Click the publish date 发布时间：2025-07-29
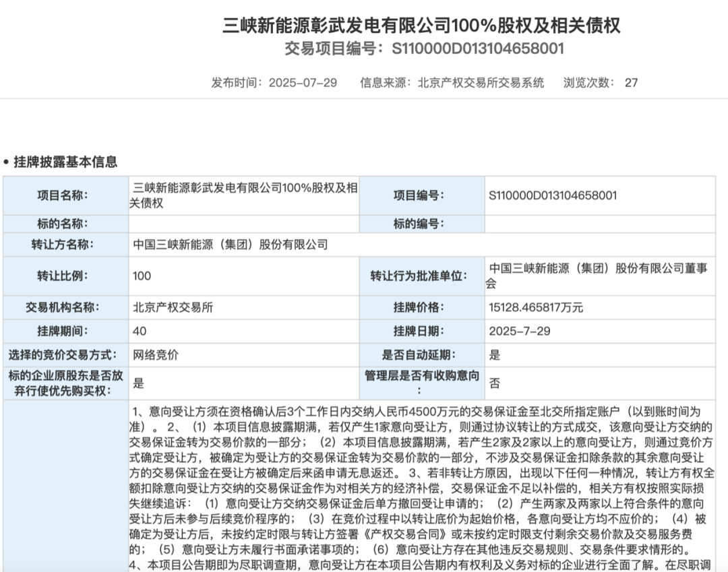 click(x=274, y=83)
